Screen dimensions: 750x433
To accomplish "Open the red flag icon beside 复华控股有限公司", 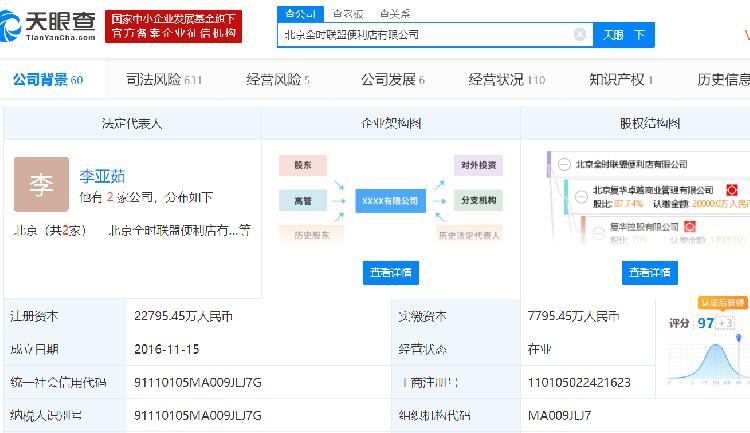I will [x=689, y=226].
